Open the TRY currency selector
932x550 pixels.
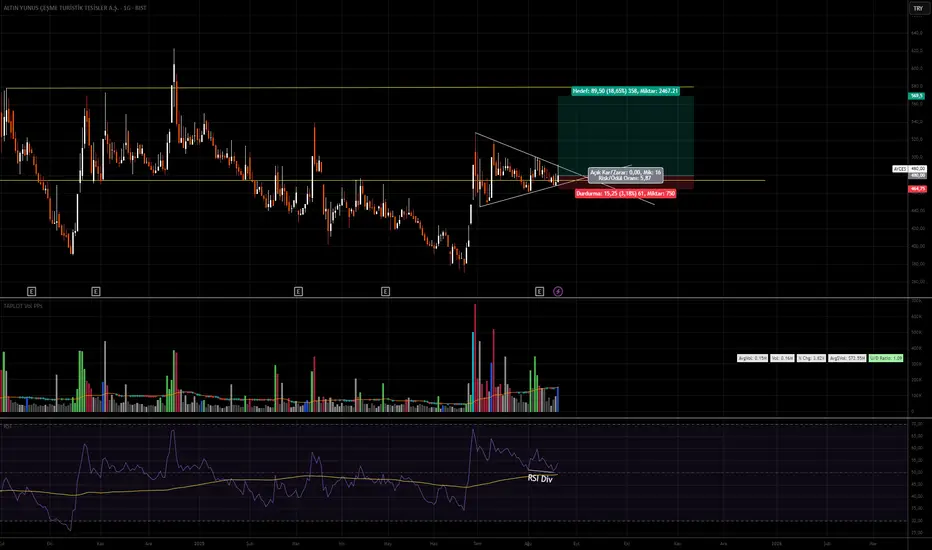click(x=918, y=8)
